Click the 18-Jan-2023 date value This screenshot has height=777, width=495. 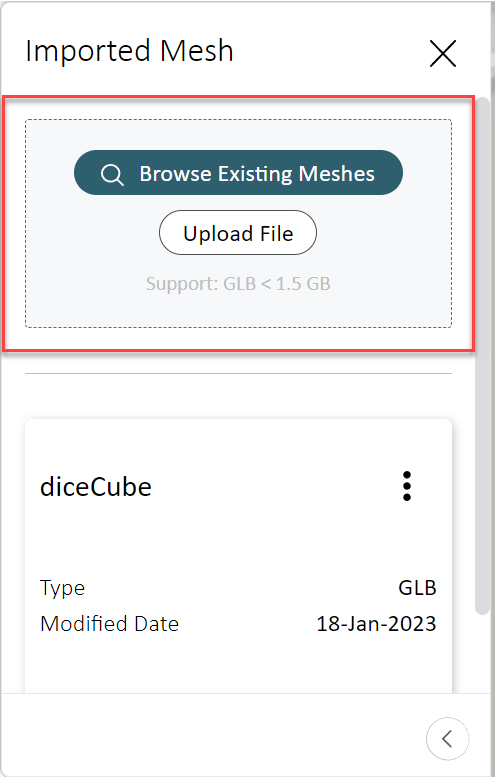point(376,623)
